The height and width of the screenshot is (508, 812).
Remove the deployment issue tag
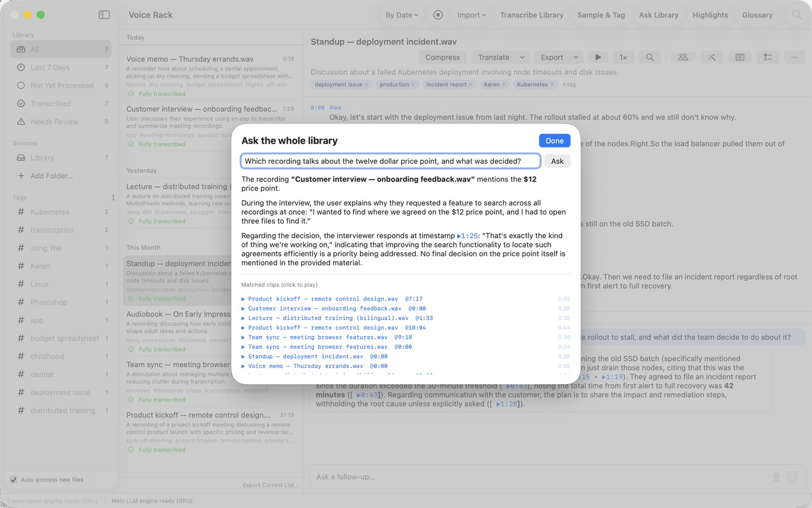tap(366, 85)
